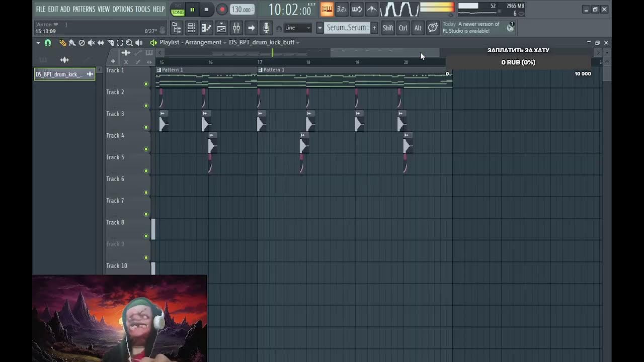Mute Track 3 using its green LED
This screenshot has width=644, height=362.
pos(146,127)
